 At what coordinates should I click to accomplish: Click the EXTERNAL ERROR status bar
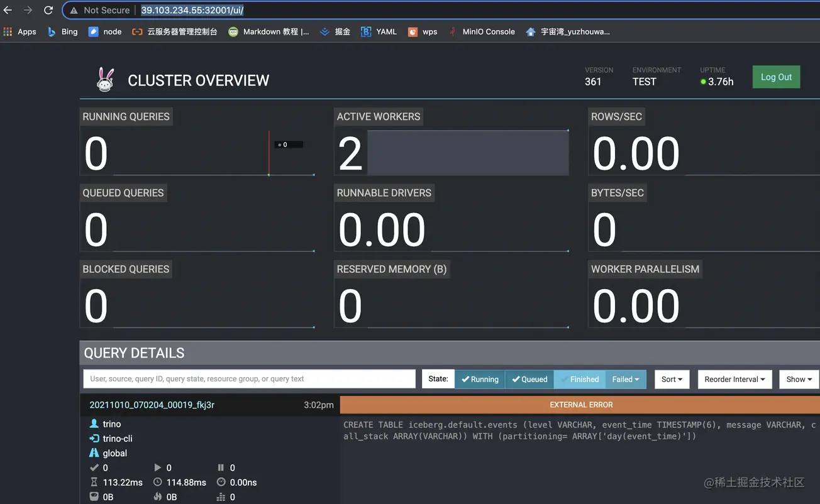tap(580, 405)
